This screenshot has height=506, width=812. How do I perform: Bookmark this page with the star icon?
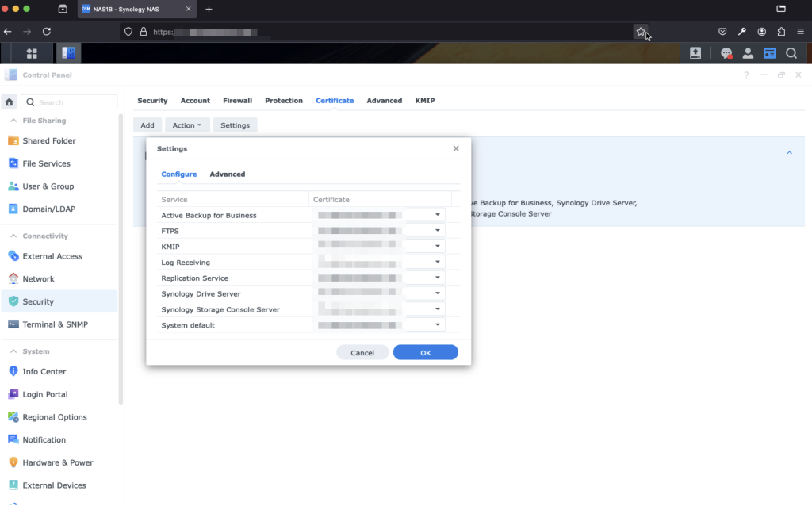click(x=641, y=32)
